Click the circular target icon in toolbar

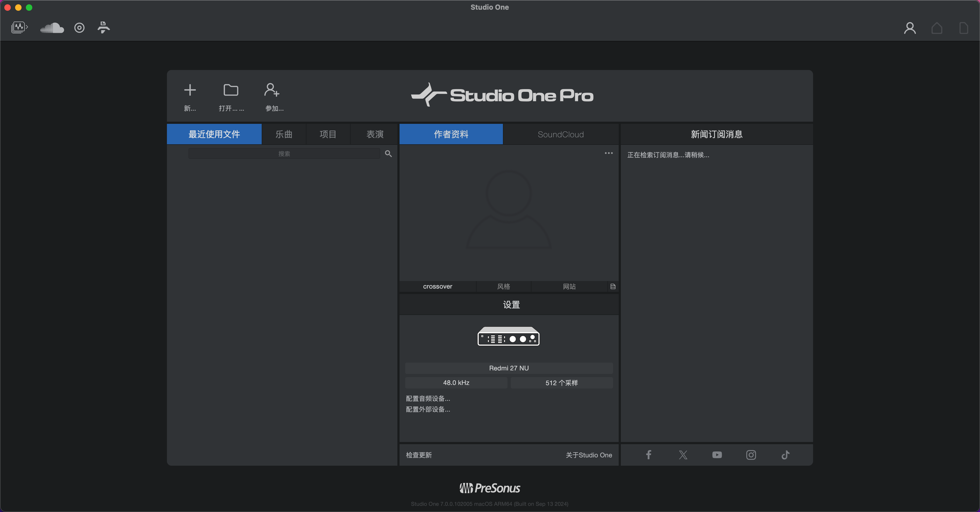[x=79, y=28]
